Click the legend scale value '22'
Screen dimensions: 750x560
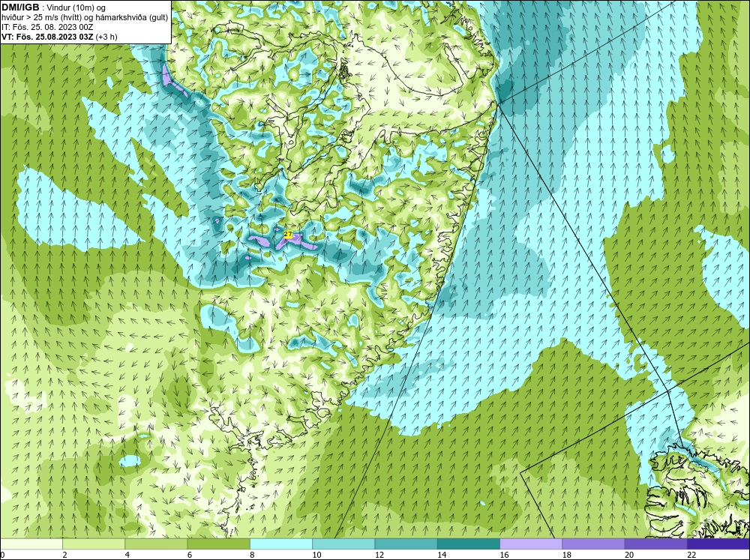coord(691,555)
